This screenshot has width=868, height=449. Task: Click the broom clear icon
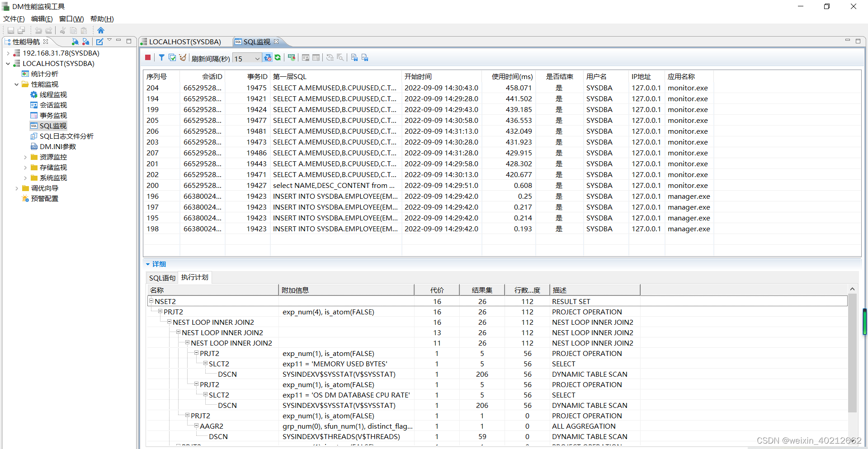click(182, 57)
